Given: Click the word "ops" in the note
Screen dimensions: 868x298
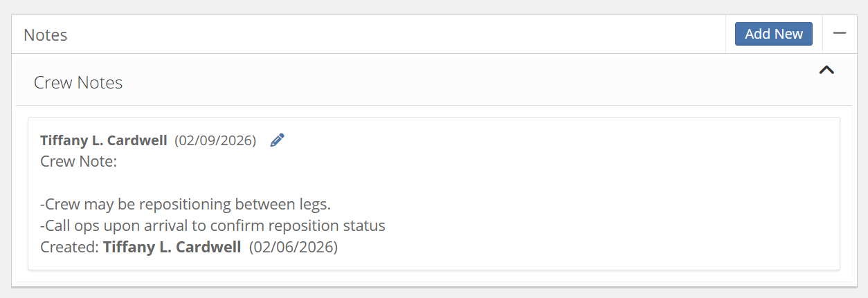Looking at the screenshot, I should pyautogui.click(x=84, y=225).
